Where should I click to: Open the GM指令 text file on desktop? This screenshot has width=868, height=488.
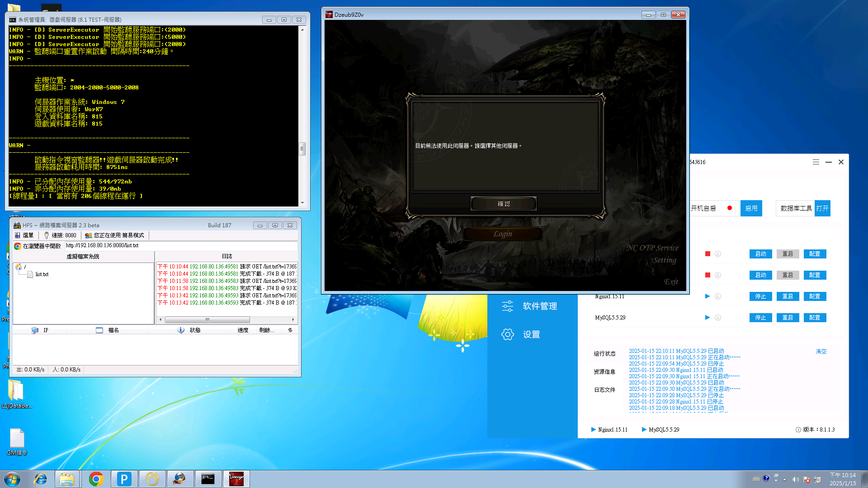[x=17, y=442]
